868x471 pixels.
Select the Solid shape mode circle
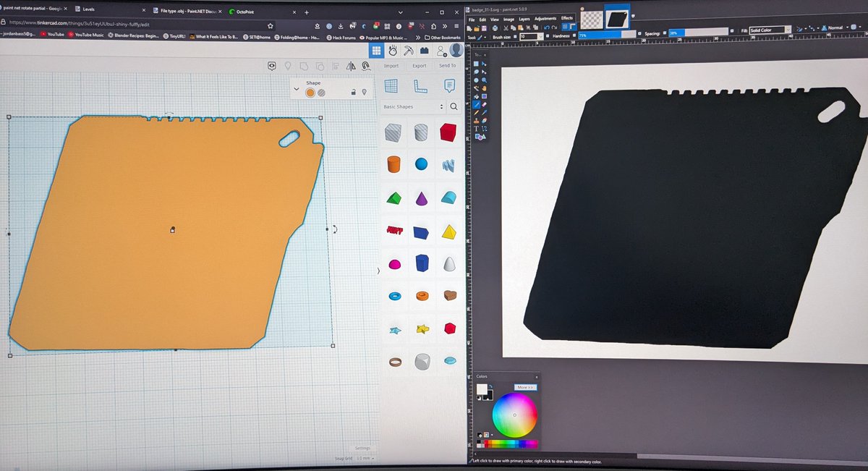tap(310, 92)
